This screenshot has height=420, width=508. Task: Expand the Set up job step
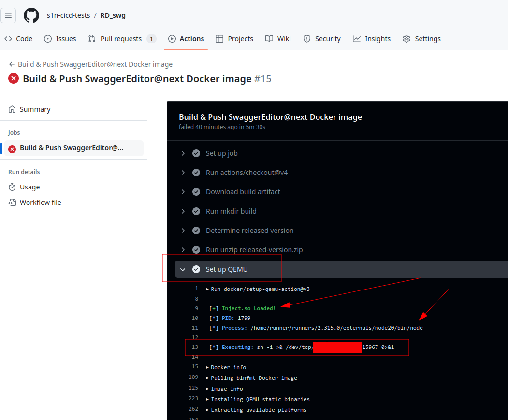[183, 153]
